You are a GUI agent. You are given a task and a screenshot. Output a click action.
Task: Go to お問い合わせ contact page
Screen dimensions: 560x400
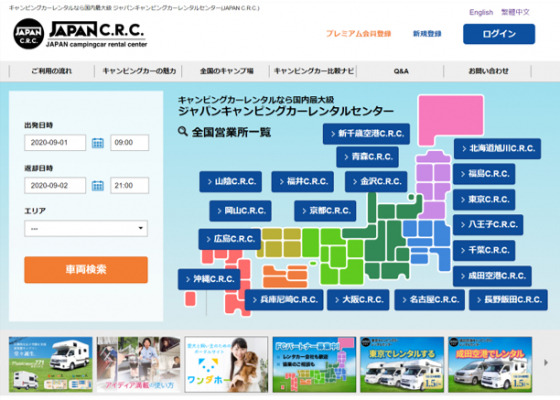coord(488,71)
